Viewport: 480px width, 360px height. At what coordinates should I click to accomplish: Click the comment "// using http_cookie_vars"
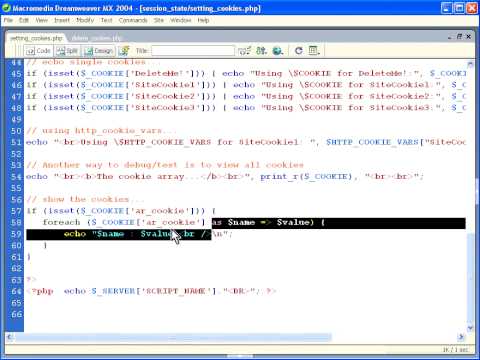point(94,130)
